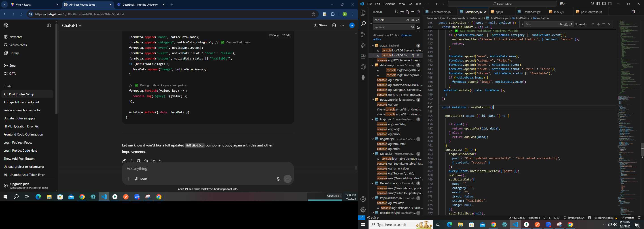
Task: Click thumbs up on the ChatGPT response
Action: coord(131,161)
